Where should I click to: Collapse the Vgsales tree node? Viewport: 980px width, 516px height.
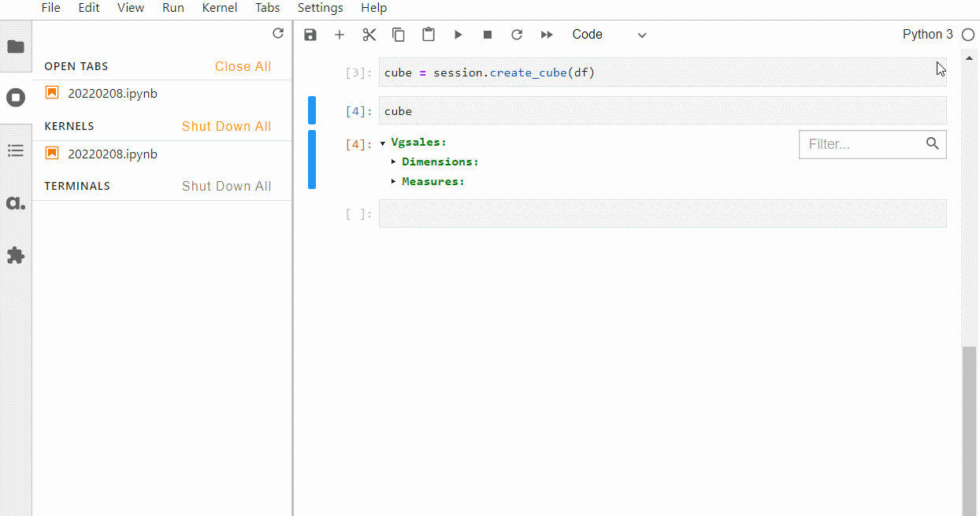pos(383,143)
